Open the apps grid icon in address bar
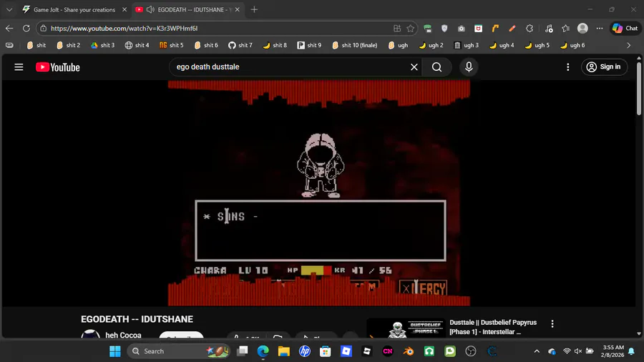 point(396,29)
